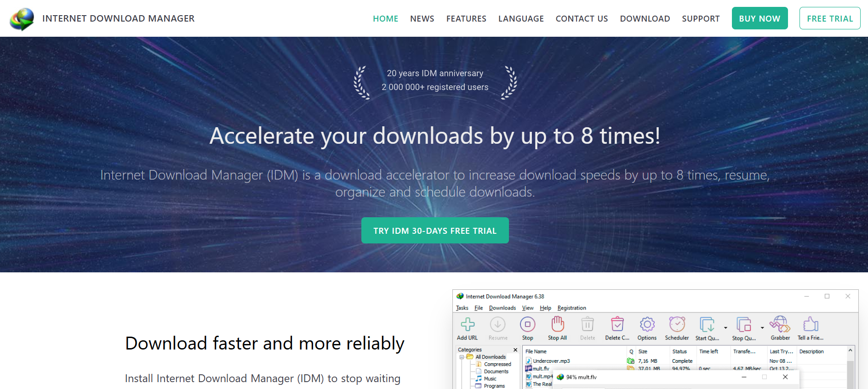Open the Scheduler alarm clock icon
Screen dimensions: 868x389
[x=677, y=325]
